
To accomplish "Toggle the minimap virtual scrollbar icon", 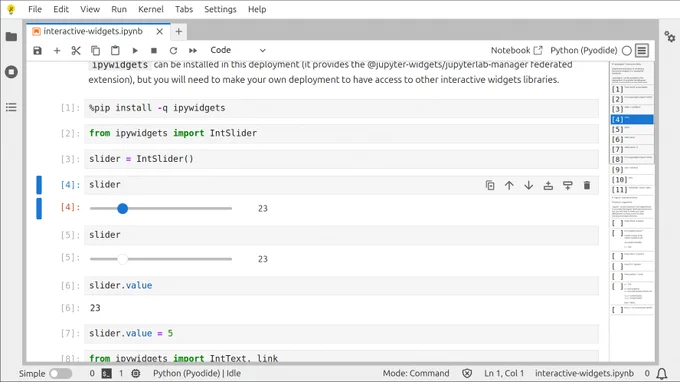I will pos(642,51).
